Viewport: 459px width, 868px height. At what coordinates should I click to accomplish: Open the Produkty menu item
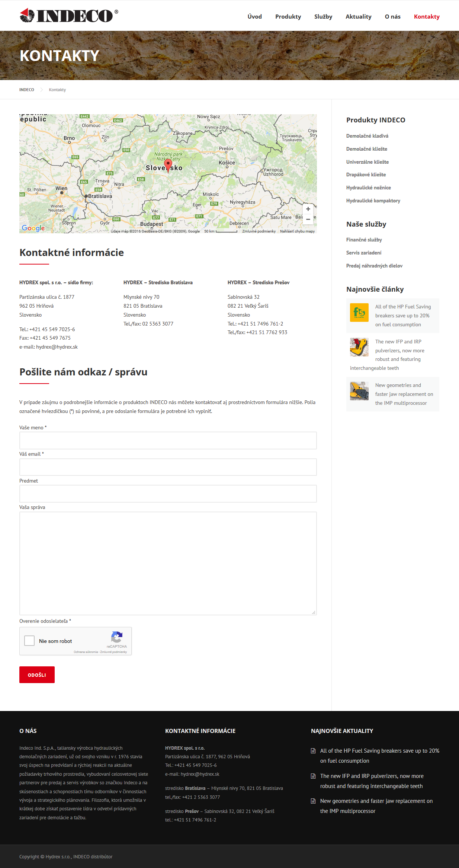[x=288, y=16]
